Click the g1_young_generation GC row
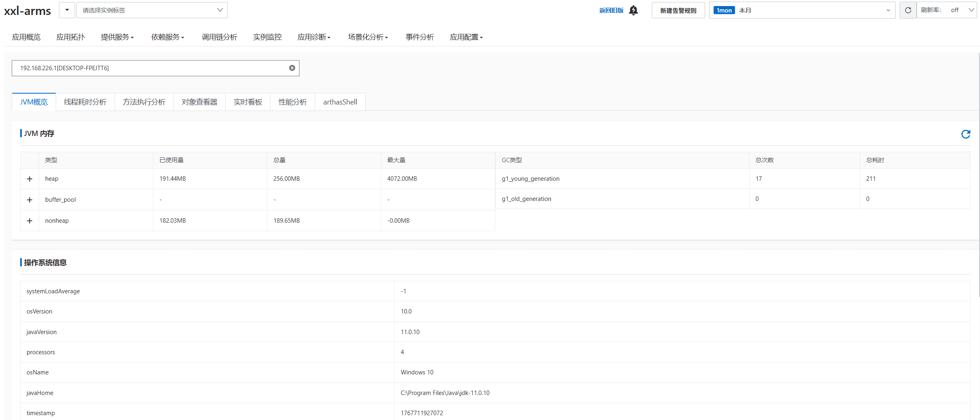The height and width of the screenshot is (420, 980). (733, 179)
